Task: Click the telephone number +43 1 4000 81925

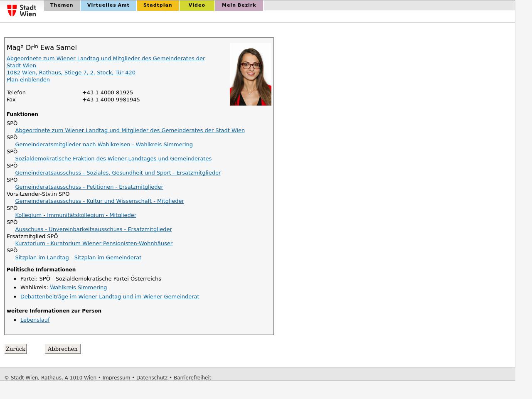Action: point(108,92)
